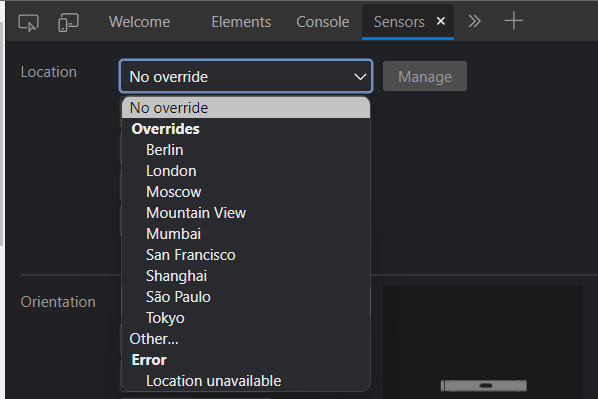Switch to the Console tab

pyautogui.click(x=323, y=22)
